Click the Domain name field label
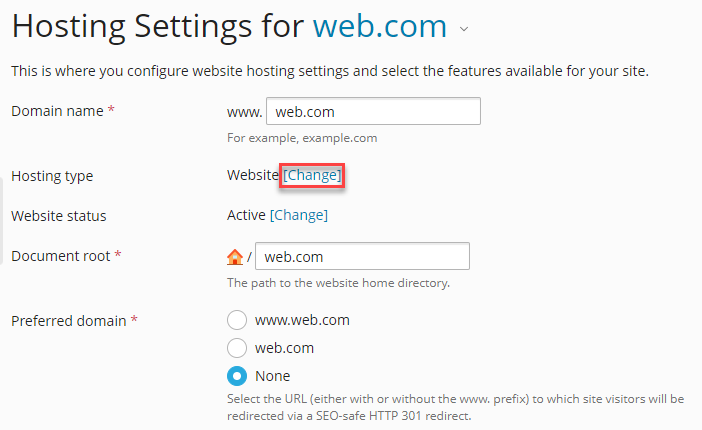 click(x=57, y=111)
